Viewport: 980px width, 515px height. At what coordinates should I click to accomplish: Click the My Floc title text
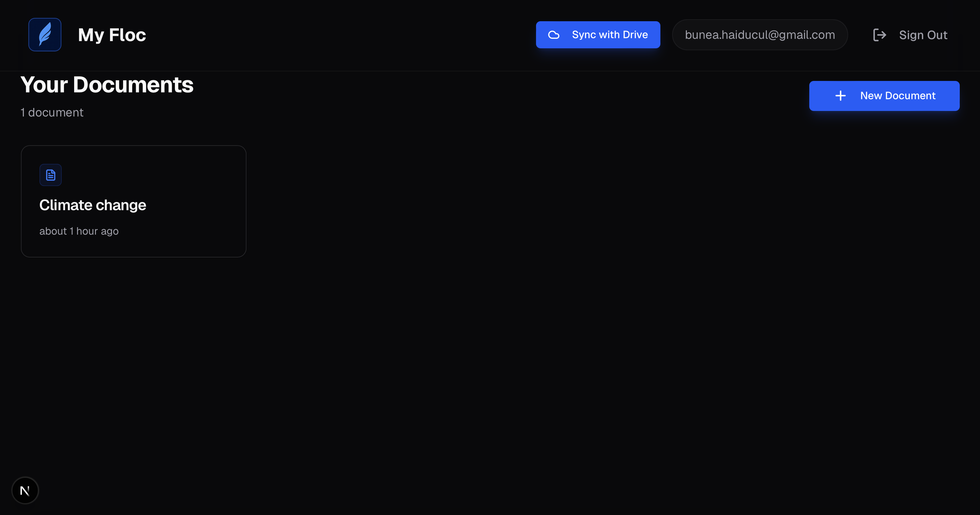(x=112, y=35)
